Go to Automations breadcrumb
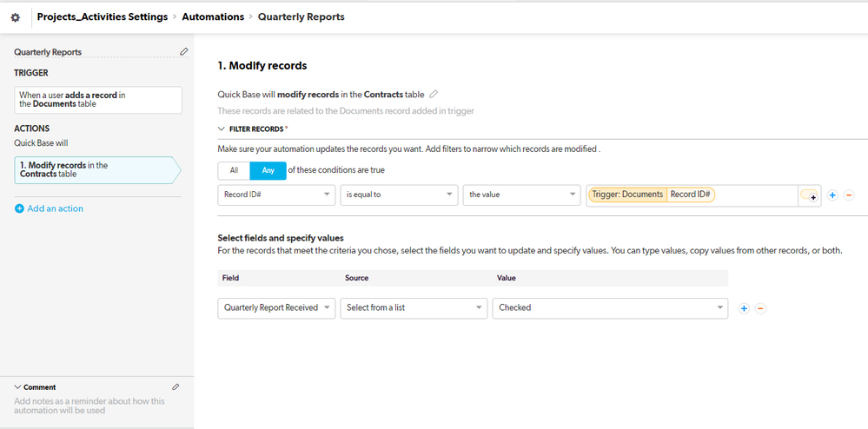The height and width of the screenshot is (429, 868). click(213, 17)
